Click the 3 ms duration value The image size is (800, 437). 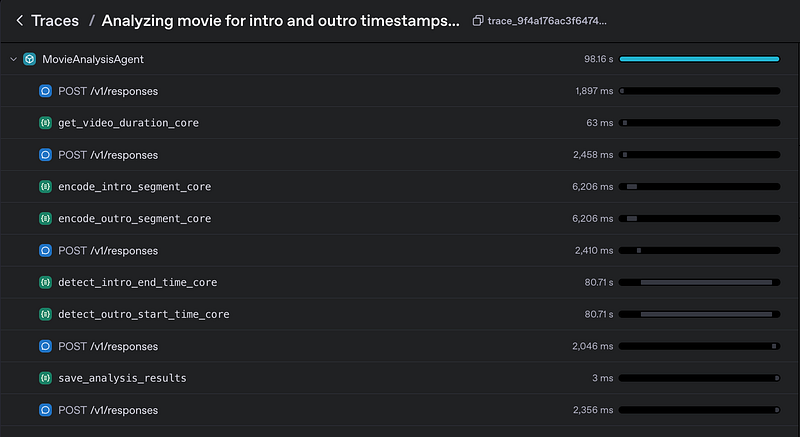click(603, 378)
